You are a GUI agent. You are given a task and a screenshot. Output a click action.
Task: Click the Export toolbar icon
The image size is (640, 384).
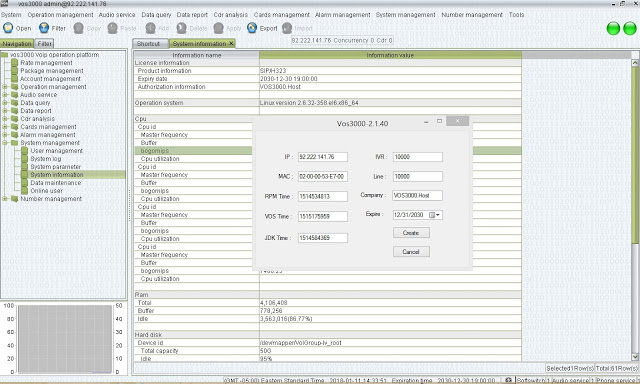(x=252, y=28)
